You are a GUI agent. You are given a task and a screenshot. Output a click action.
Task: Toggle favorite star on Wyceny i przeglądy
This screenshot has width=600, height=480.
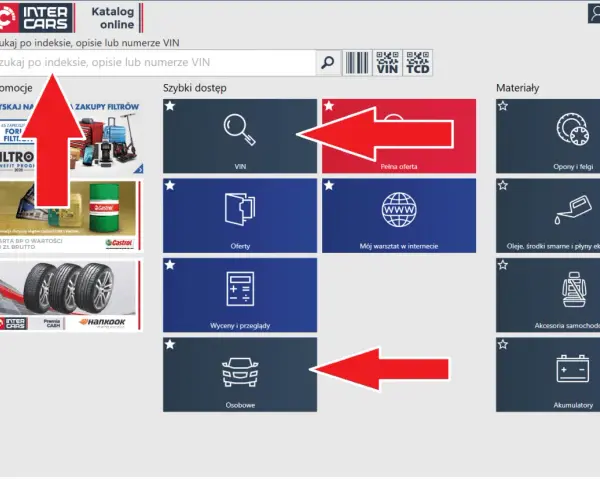click(170, 265)
